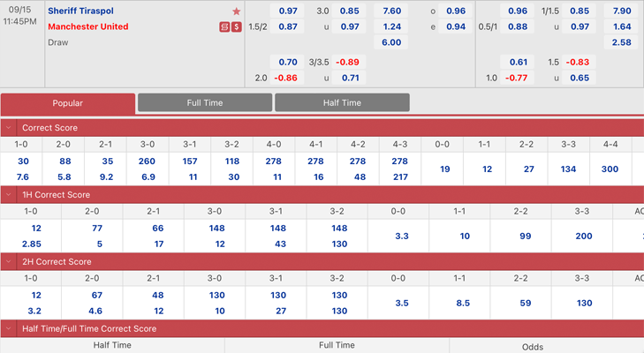Viewport: 644px width, 353px height.
Task: Select first-half odds -0.77 at handicap 1.0
Action: coord(516,78)
